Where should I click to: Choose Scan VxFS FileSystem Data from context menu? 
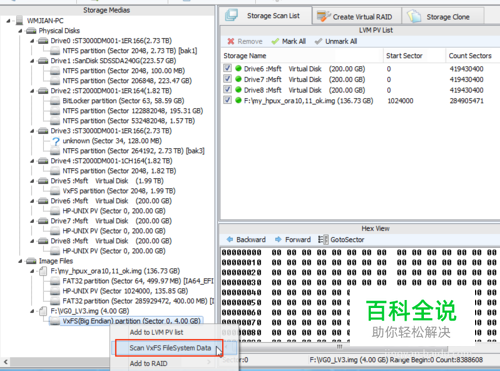(x=170, y=348)
